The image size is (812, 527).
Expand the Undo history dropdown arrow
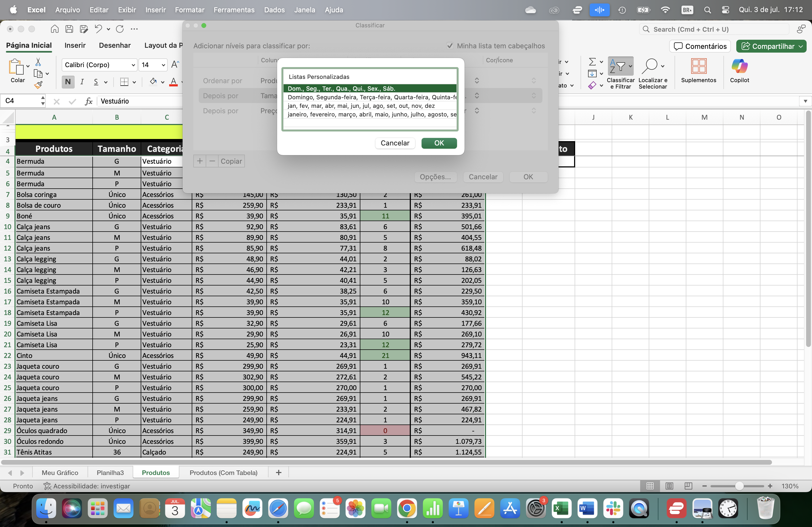(x=108, y=29)
